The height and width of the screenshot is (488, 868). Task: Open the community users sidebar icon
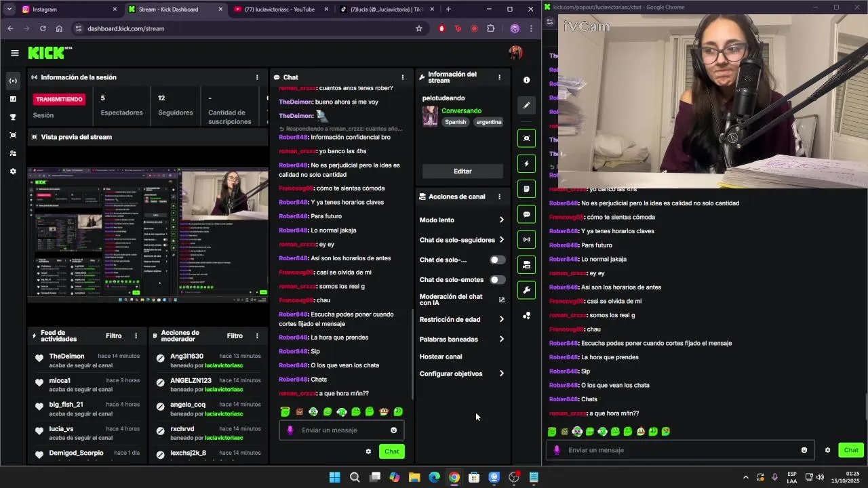point(13,154)
